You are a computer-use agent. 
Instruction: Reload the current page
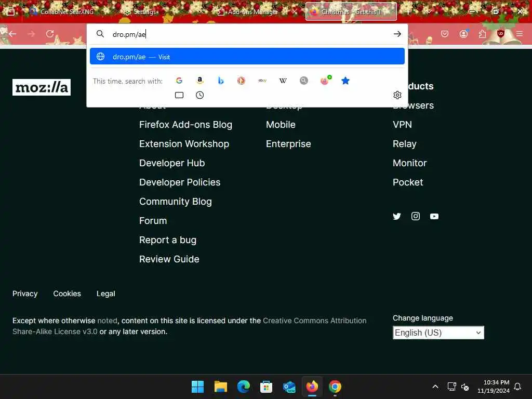(x=50, y=34)
